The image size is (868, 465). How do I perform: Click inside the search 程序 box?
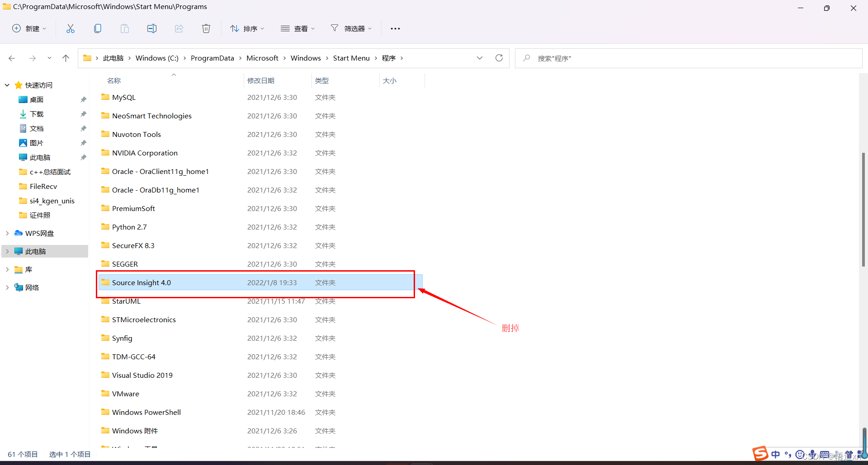(588, 58)
